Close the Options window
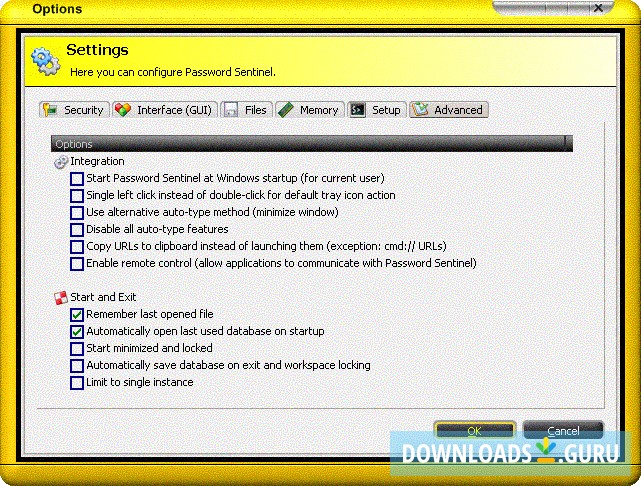 click(x=598, y=8)
